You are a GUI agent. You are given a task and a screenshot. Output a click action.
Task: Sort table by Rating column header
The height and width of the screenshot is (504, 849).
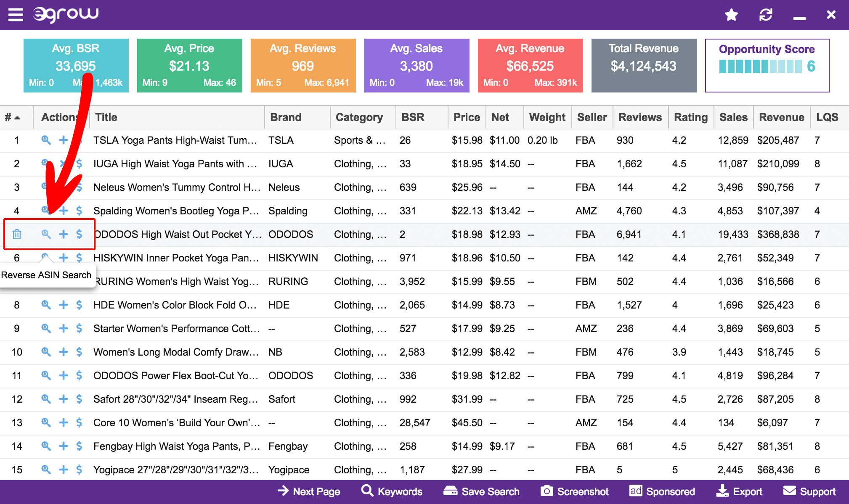(x=691, y=117)
